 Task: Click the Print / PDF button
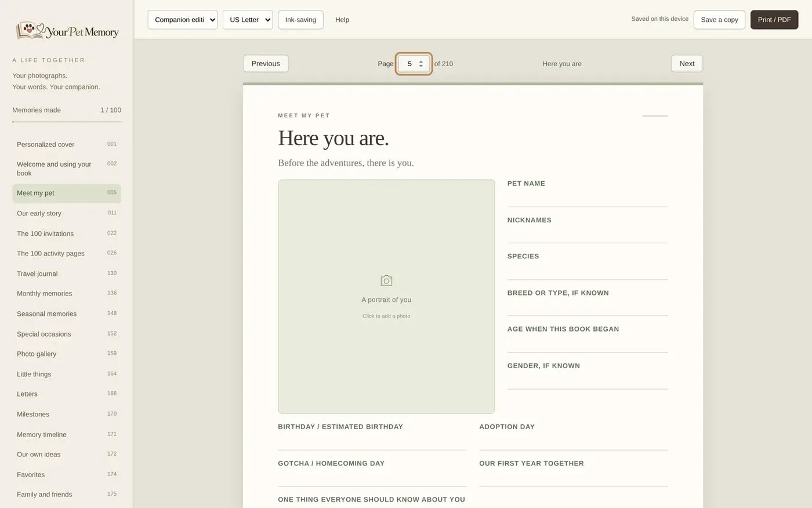pos(774,20)
